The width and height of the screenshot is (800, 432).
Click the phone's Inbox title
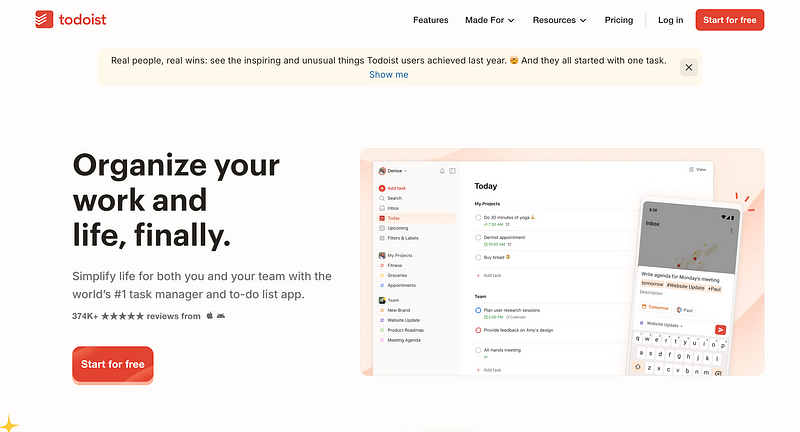pyautogui.click(x=653, y=223)
